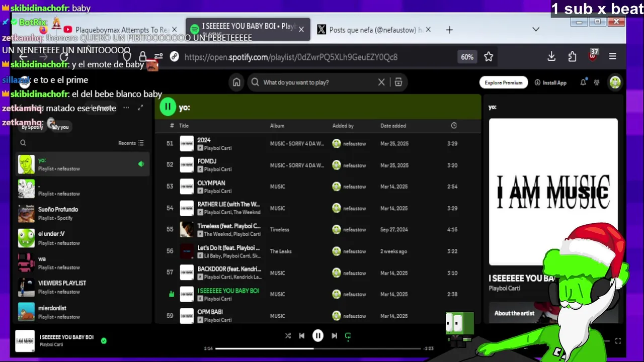Skip to the previous track
Screen dimensions: 644x362
pyautogui.click(x=302, y=336)
